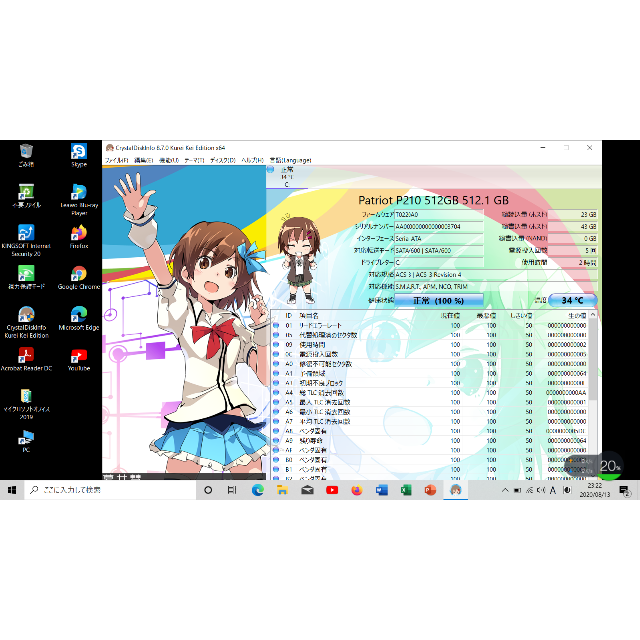Click the 正常 (100 %) health status button
The image size is (640, 640).
tap(439, 301)
